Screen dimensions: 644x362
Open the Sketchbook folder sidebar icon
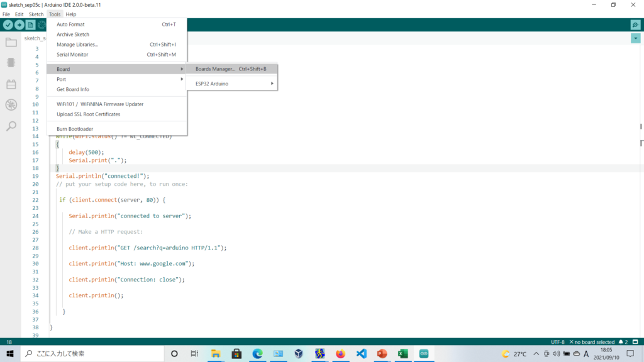pyautogui.click(x=11, y=42)
